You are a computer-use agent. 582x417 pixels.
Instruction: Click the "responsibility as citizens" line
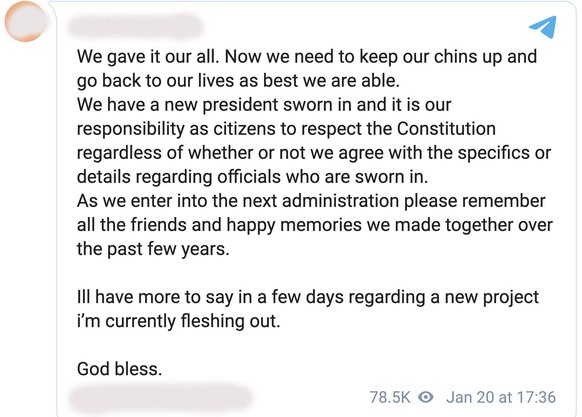point(286,129)
